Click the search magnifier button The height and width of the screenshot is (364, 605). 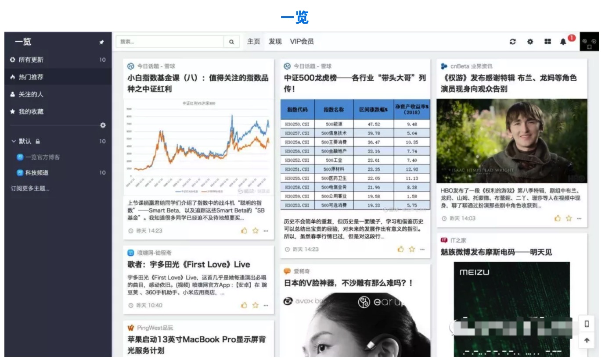click(x=231, y=42)
